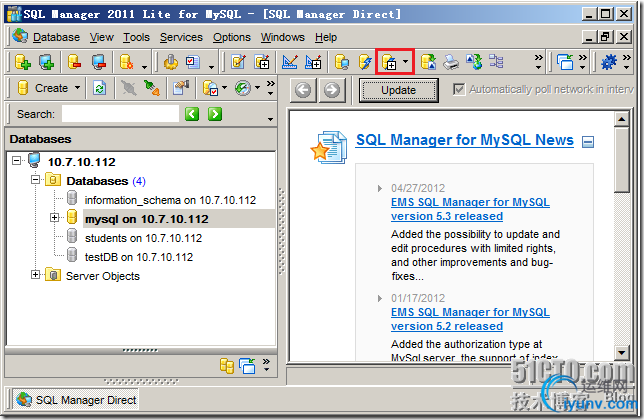Screen dimensions: 644x420
Task: Click the red-boxed database-with-plus toolbar icon
Action: pyautogui.click(x=389, y=62)
